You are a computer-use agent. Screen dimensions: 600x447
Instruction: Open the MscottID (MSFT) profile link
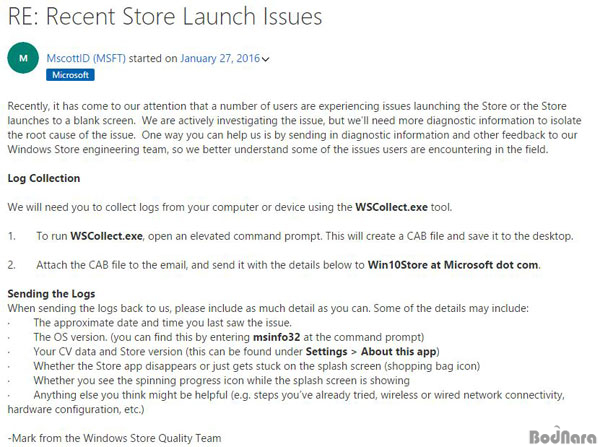tap(86, 59)
